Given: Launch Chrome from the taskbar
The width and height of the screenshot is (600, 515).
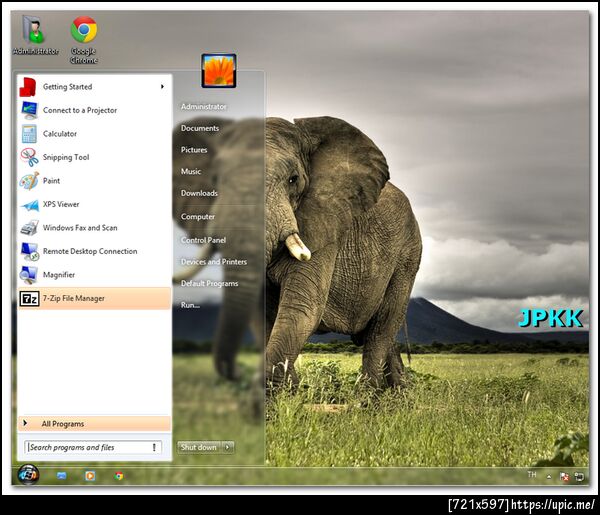Looking at the screenshot, I should 119,476.
